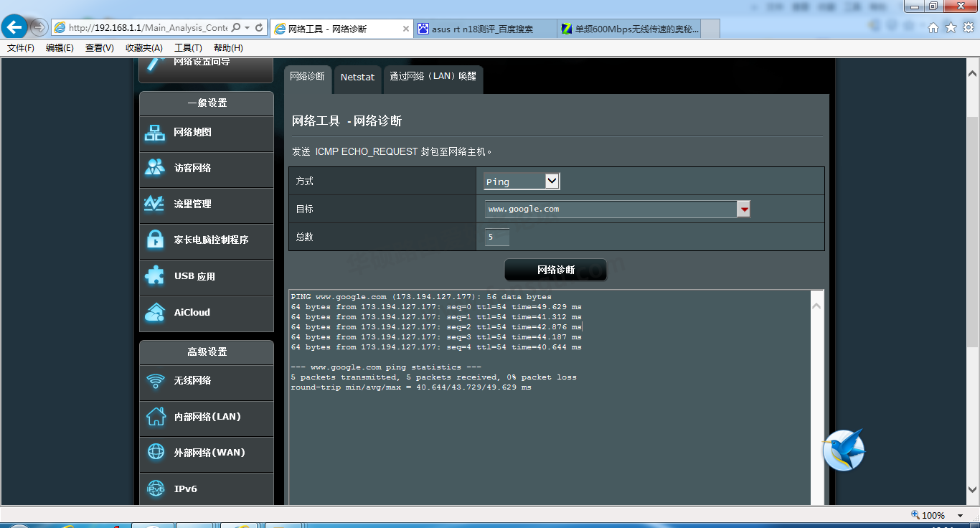Click the new tab button after last tab
The image size is (980, 528).
tap(710, 29)
